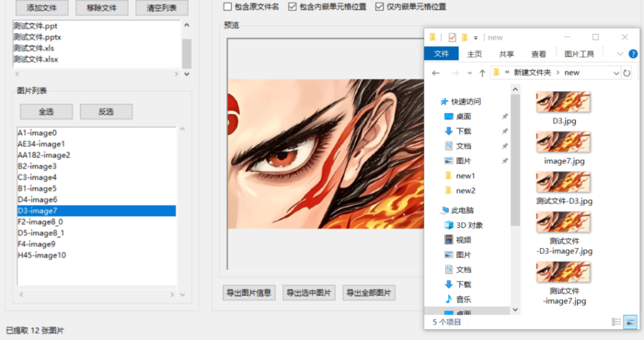The width and height of the screenshot is (644, 340).
Task: Click the 全选 button
Action: (x=47, y=111)
